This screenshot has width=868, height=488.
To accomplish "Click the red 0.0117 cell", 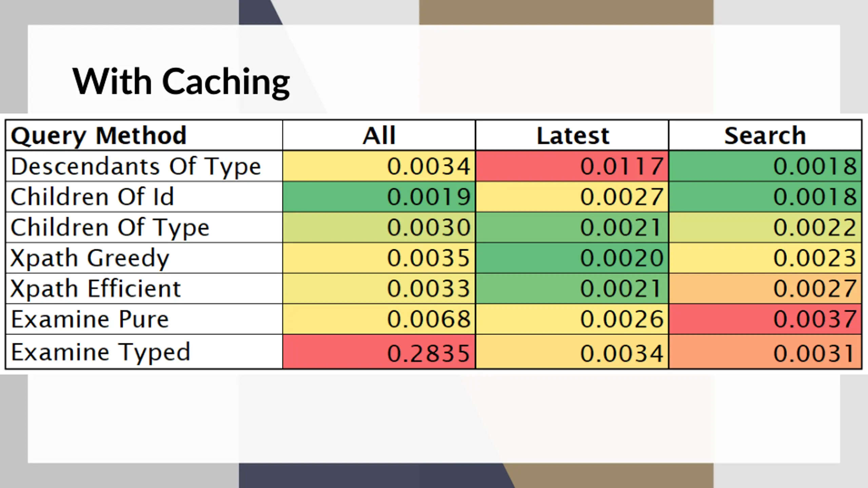I will 572,166.
